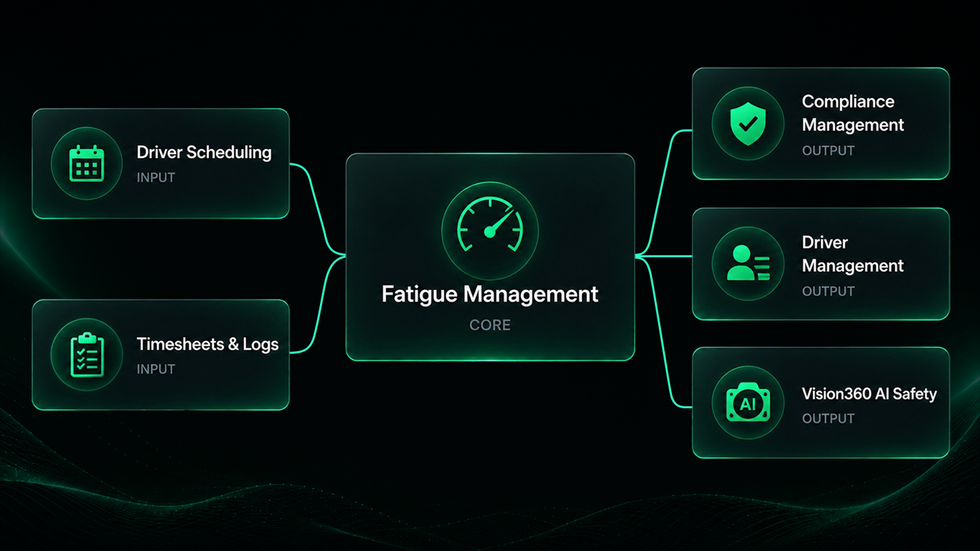Click the speedometer gauge icon
Image resolution: width=980 pixels, height=551 pixels.
[x=490, y=224]
